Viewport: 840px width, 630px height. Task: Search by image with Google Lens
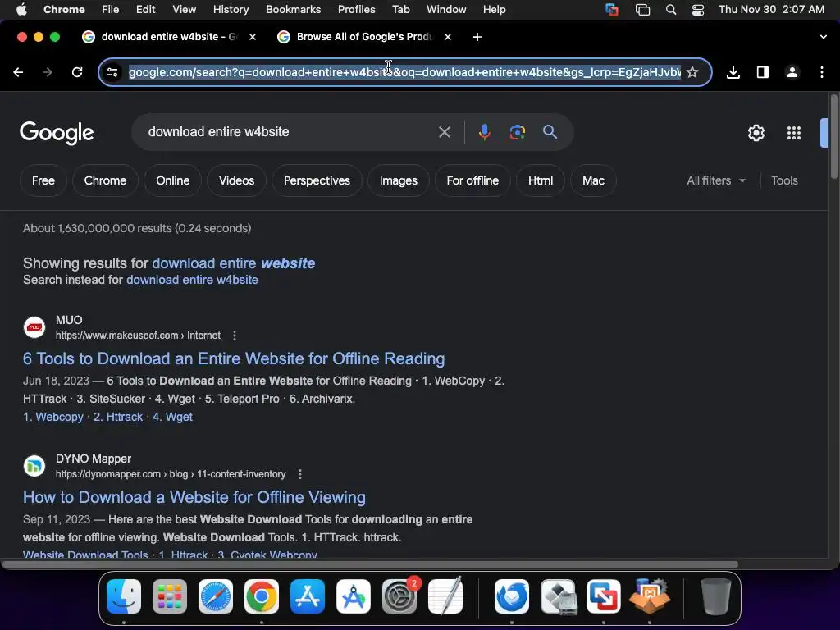[517, 132]
